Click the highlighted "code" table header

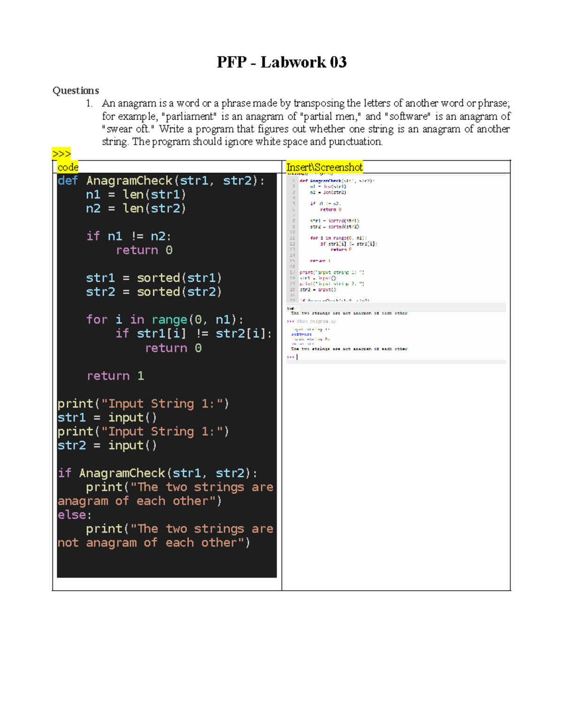coord(67,166)
